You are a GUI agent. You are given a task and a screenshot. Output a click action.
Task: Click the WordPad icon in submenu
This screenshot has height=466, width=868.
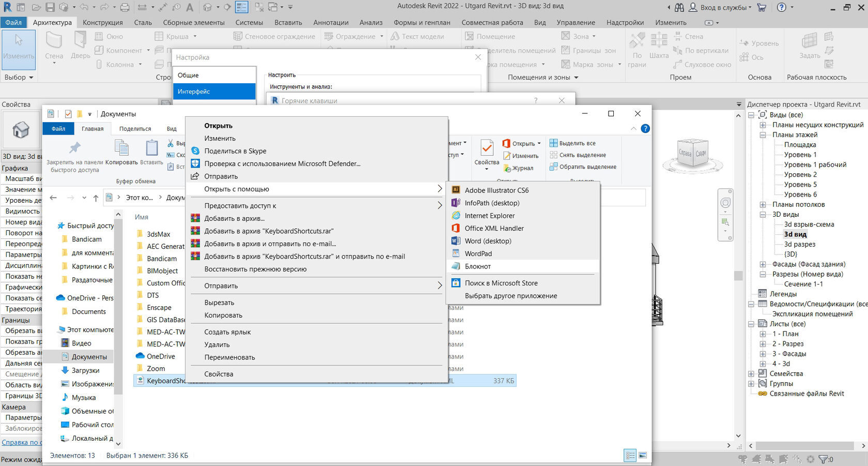click(x=456, y=253)
